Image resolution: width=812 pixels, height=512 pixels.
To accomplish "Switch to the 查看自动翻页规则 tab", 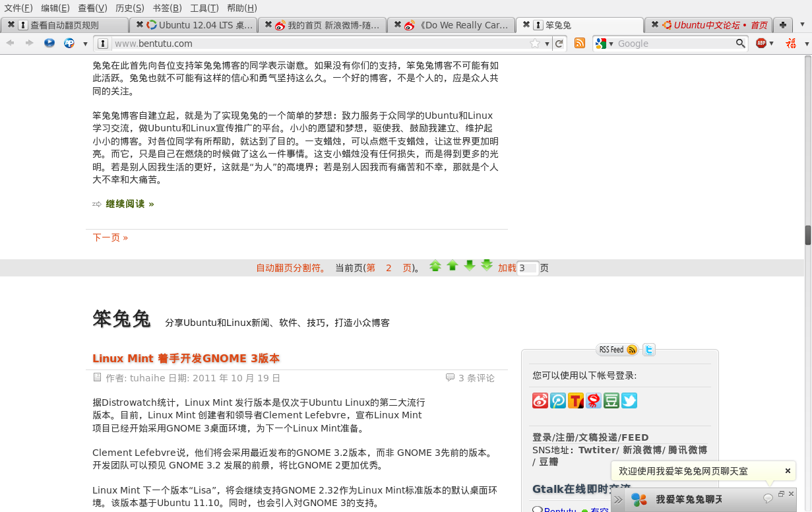I will coord(65,25).
